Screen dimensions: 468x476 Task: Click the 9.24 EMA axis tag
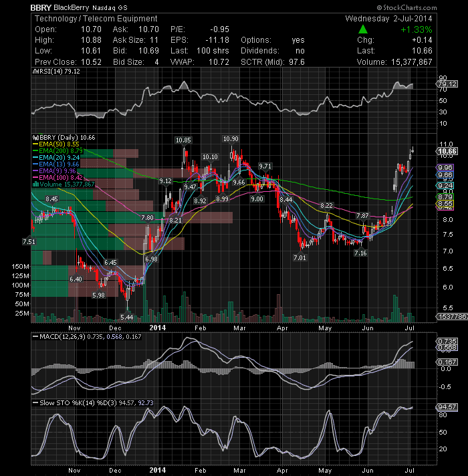point(445,185)
